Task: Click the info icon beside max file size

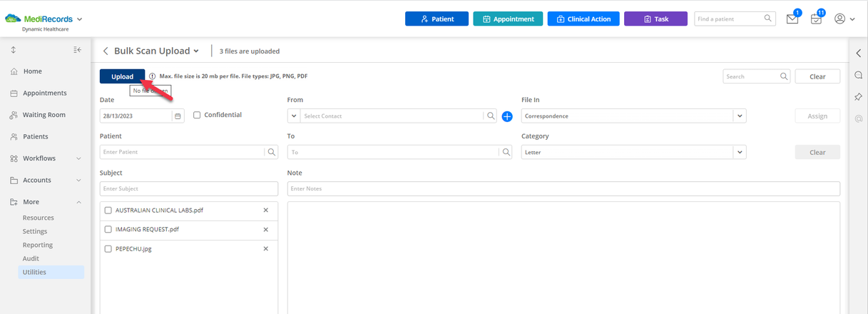Action: coord(153,76)
